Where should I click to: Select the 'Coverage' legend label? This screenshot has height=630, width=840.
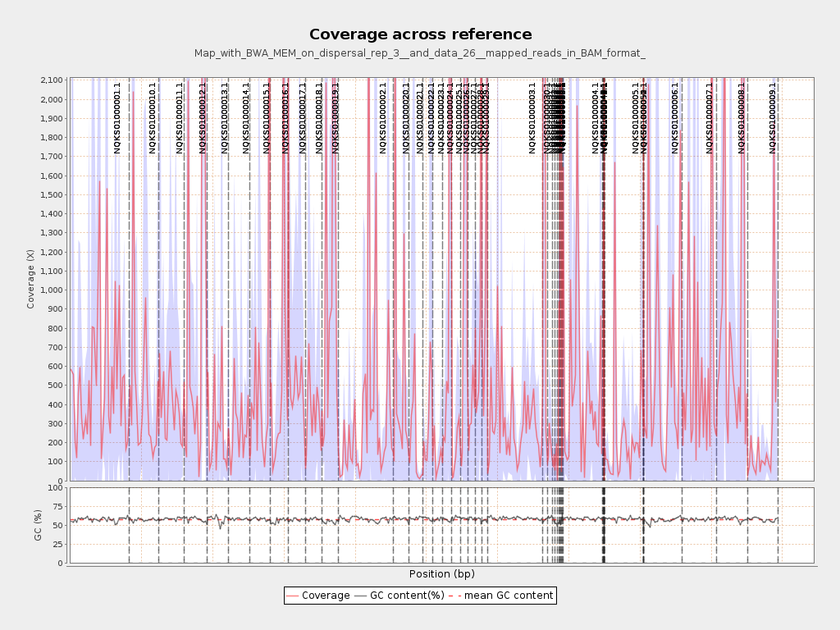tap(326, 596)
